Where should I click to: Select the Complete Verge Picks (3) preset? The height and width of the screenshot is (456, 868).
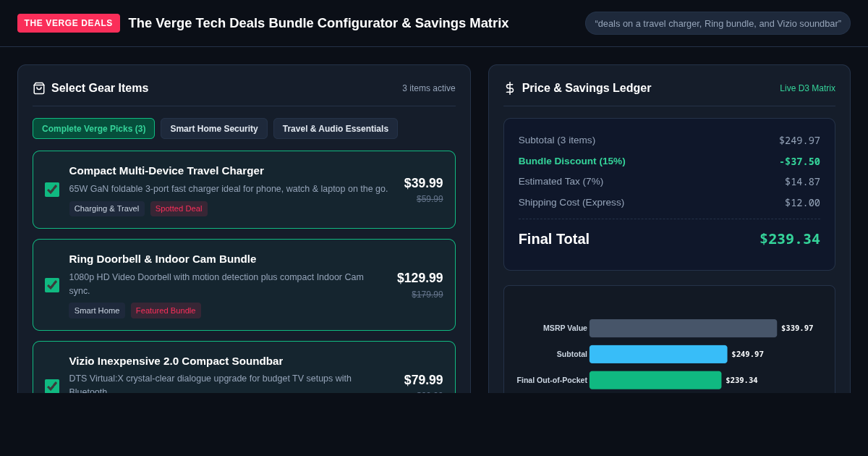tap(93, 129)
